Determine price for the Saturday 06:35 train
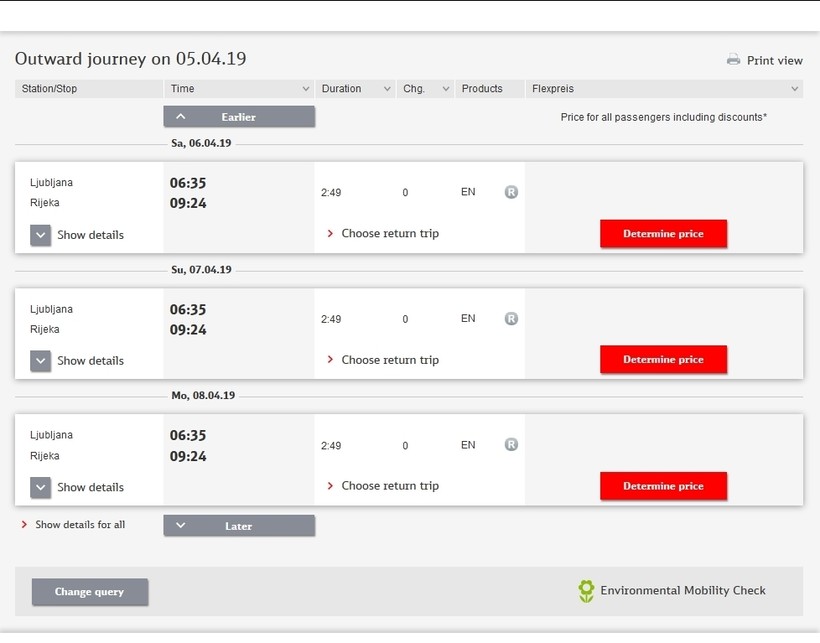 663,234
